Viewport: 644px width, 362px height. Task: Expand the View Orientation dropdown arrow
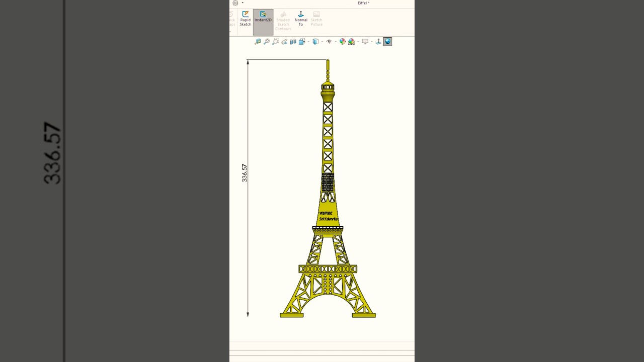click(x=308, y=42)
